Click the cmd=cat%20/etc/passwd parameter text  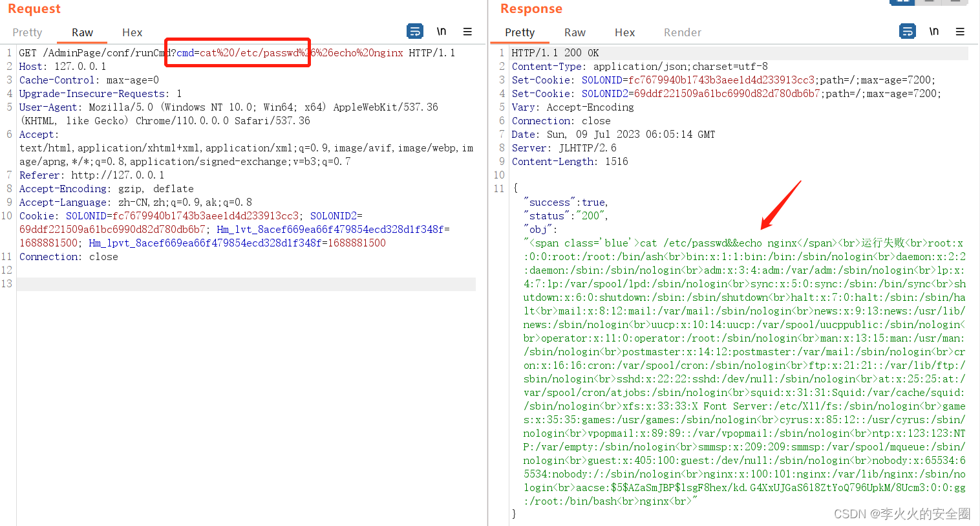(x=240, y=53)
